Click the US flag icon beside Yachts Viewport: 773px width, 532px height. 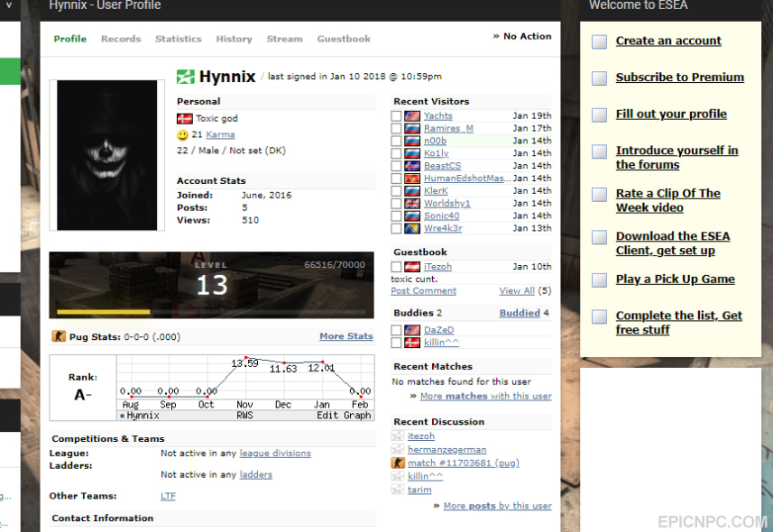point(412,115)
